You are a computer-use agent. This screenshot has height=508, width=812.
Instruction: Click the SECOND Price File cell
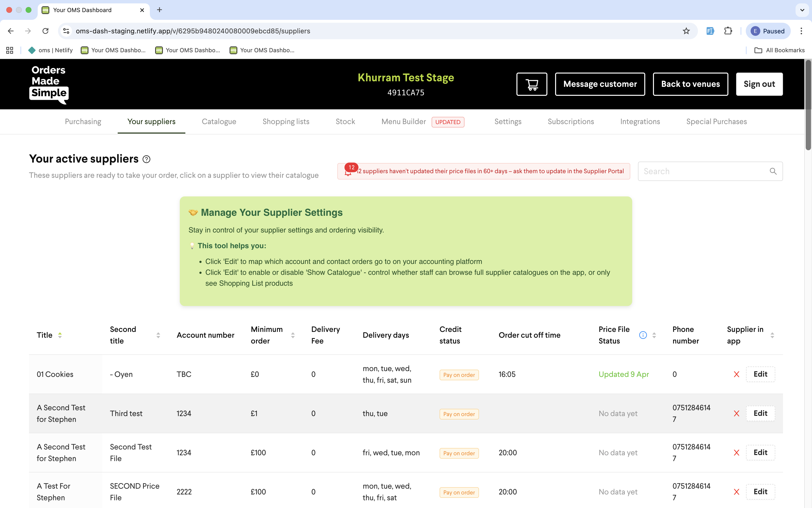[135, 492]
